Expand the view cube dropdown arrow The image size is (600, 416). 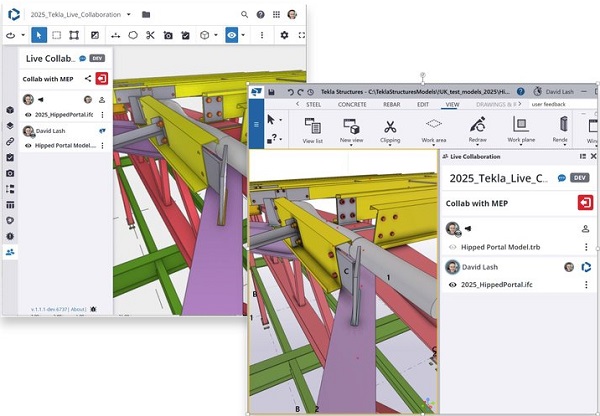pos(216,35)
